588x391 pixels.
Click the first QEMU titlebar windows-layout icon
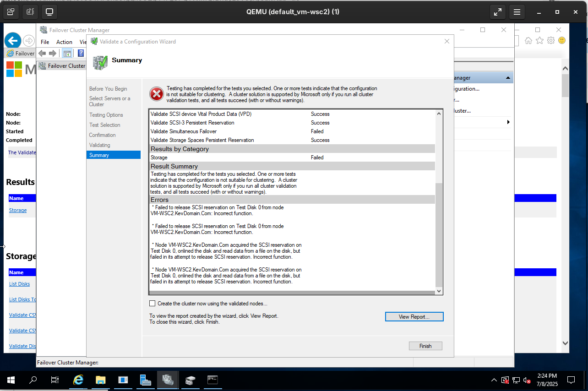(11, 11)
